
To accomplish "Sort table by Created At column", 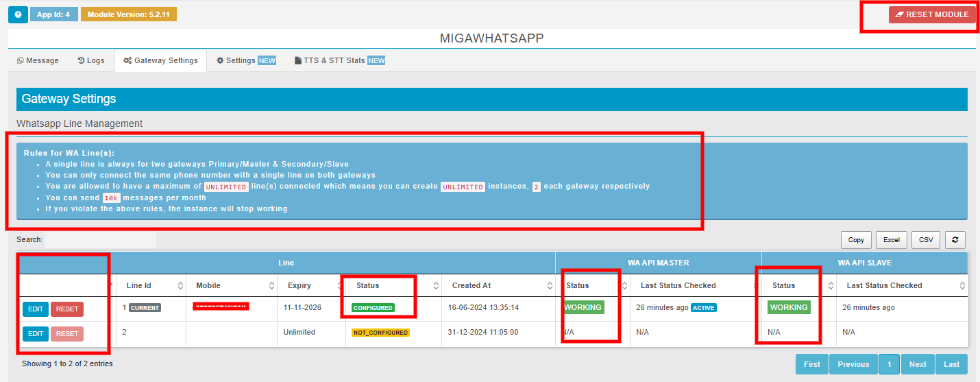I will tap(500, 285).
